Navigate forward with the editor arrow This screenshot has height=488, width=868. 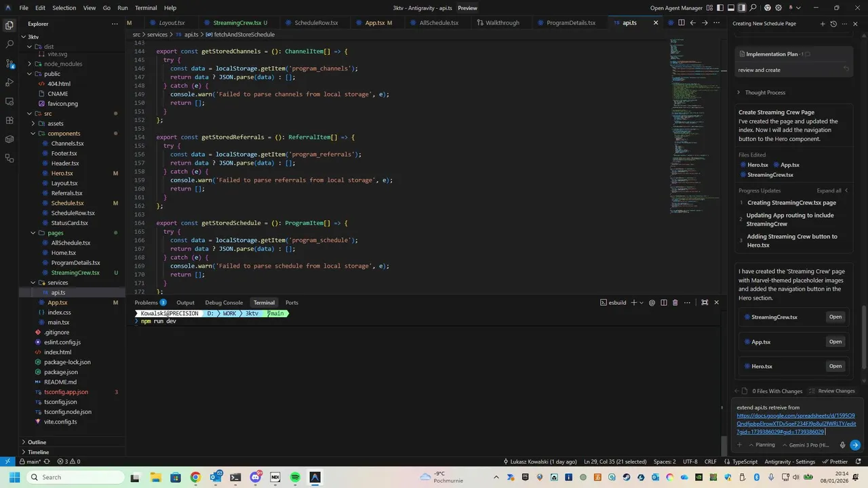(x=705, y=22)
